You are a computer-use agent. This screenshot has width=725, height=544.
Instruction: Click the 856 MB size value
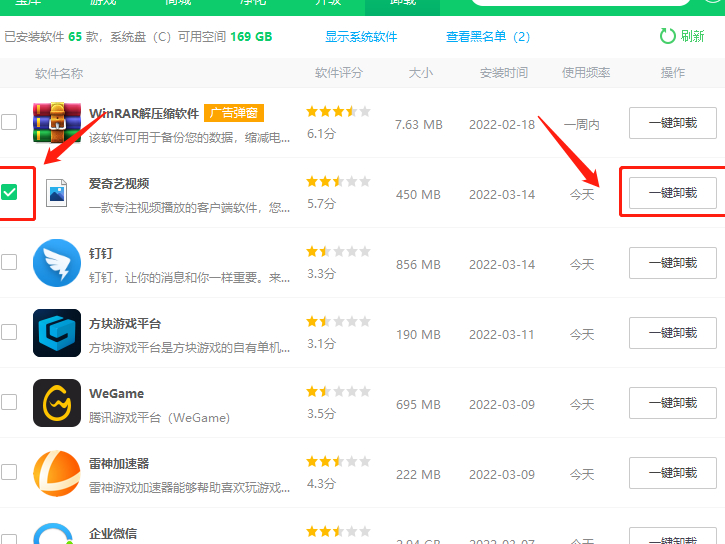point(418,264)
